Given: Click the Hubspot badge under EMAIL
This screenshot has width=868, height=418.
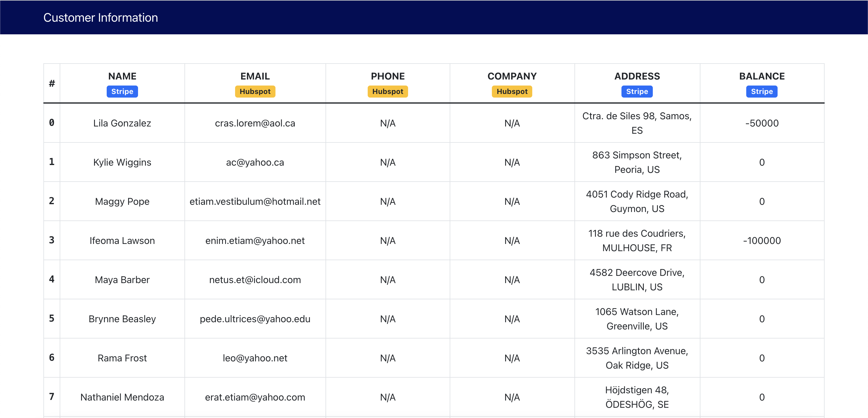Looking at the screenshot, I should (x=255, y=91).
